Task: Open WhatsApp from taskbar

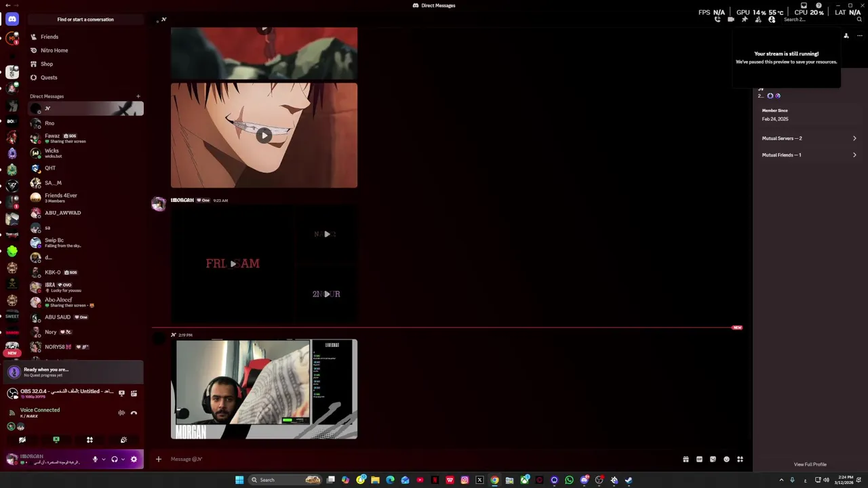Action: (569, 480)
